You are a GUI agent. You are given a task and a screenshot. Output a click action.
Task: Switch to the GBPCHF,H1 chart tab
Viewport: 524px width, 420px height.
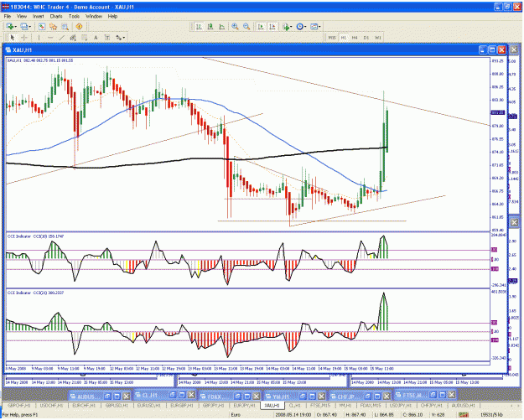point(19,405)
